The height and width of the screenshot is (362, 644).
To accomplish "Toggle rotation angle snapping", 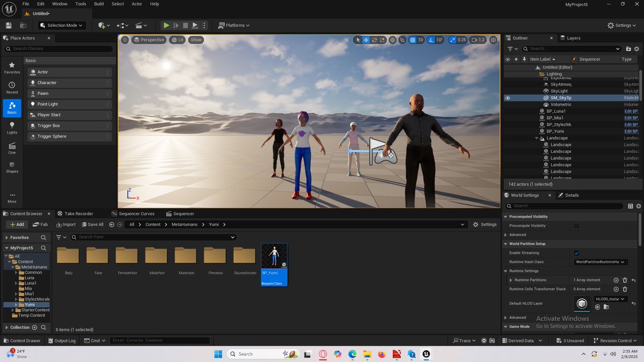I will coord(431,40).
